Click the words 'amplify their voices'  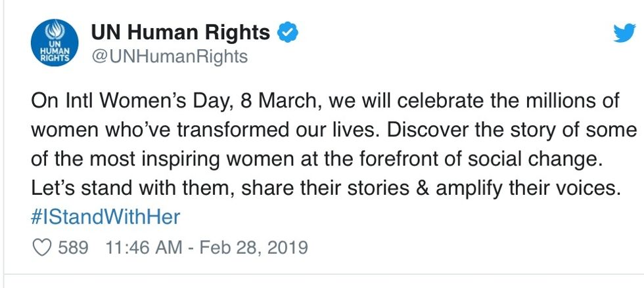pos(527,189)
